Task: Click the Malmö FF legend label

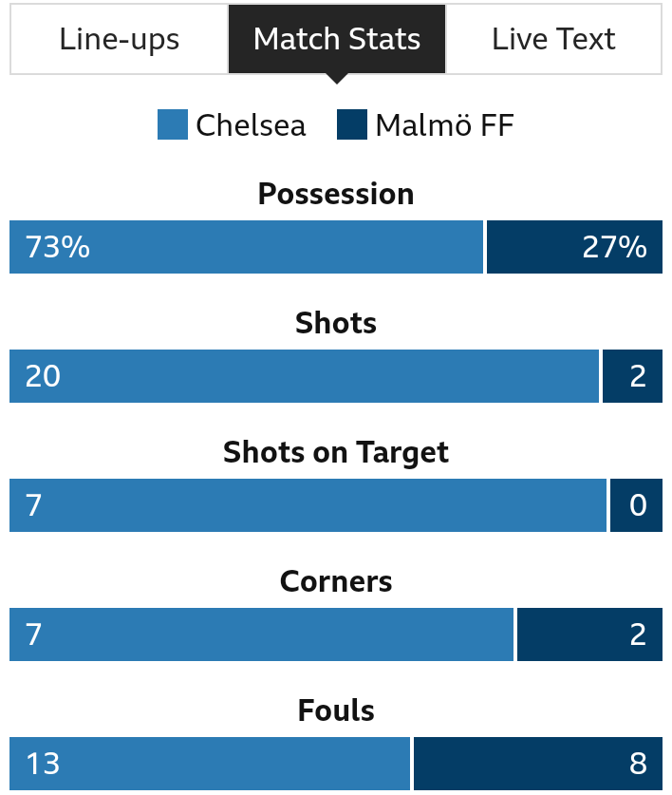Action: pos(444,125)
